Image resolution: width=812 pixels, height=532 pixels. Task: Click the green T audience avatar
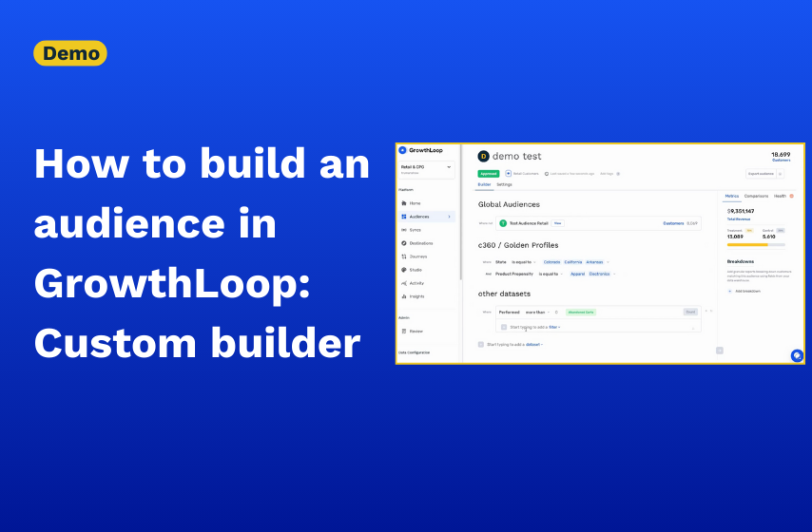tap(503, 223)
